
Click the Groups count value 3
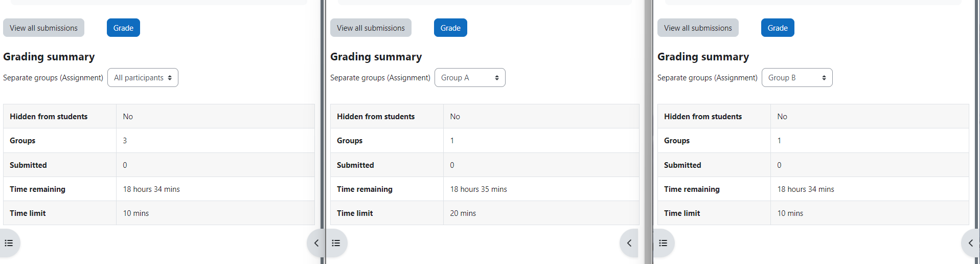coord(125,141)
